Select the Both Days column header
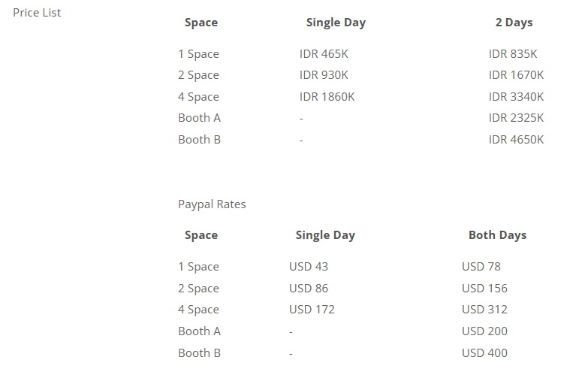The image size is (588, 372). tap(497, 235)
